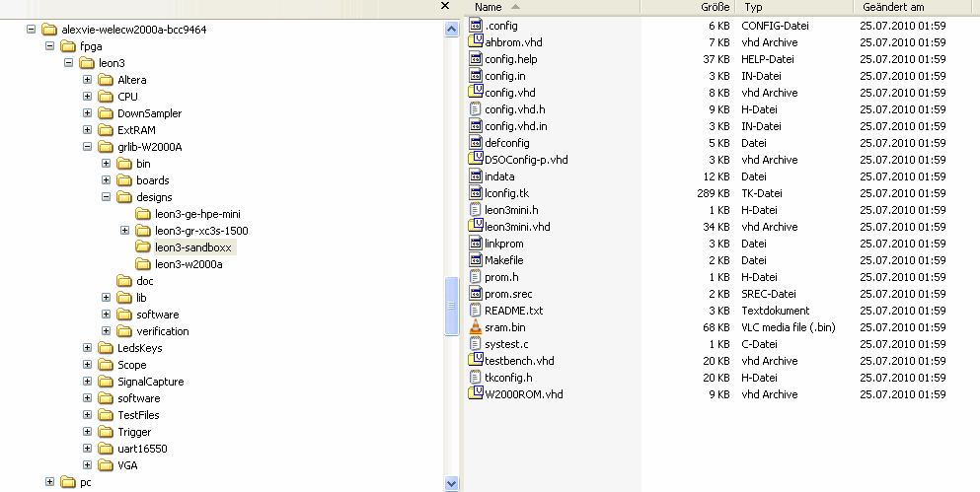This screenshot has width=980, height=492.
Task: Click the vhd icon of DSOConfig-p.vhd
Action: [x=476, y=159]
